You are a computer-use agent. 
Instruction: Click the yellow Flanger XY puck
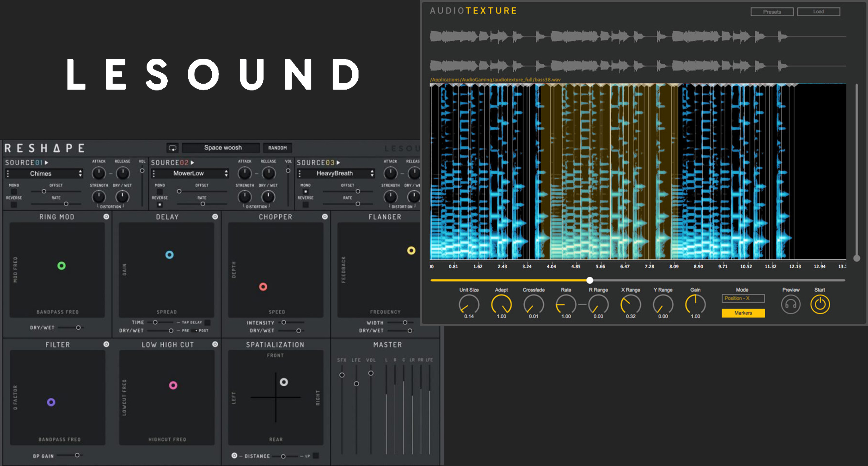tap(411, 250)
